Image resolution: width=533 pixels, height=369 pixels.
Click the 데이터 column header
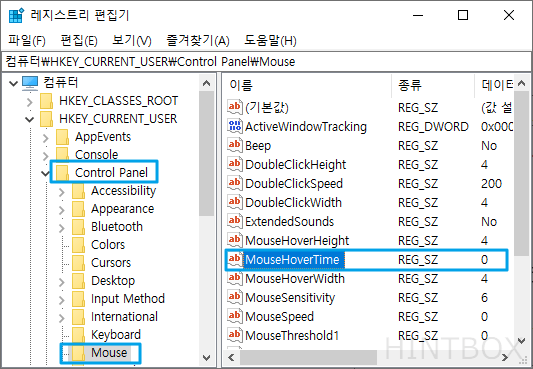point(495,85)
